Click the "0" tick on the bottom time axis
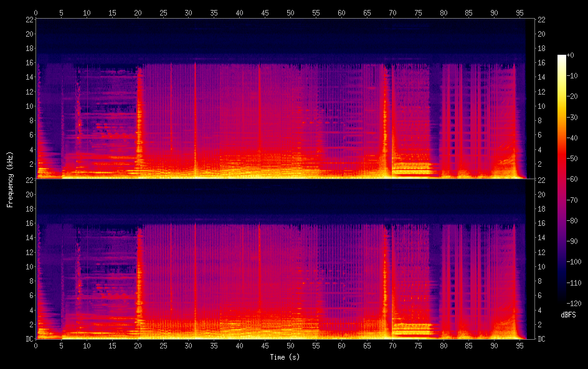This screenshot has height=369, width=588. click(x=36, y=345)
